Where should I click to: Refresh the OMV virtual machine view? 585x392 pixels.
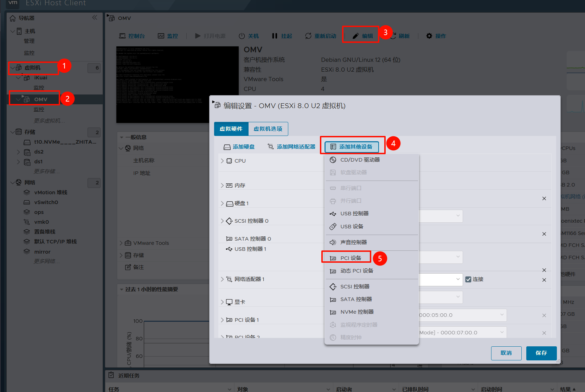coord(400,36)
